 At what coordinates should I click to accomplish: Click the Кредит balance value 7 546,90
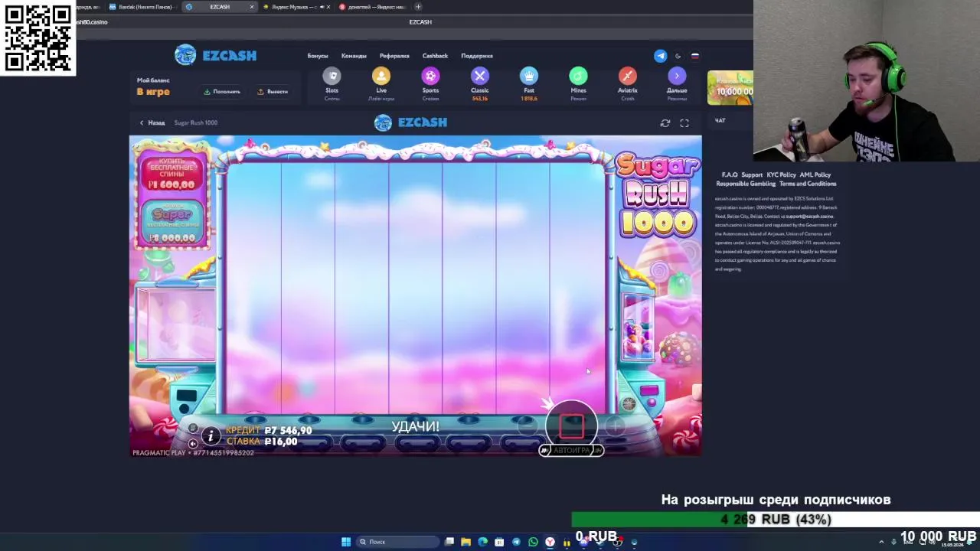288,431
